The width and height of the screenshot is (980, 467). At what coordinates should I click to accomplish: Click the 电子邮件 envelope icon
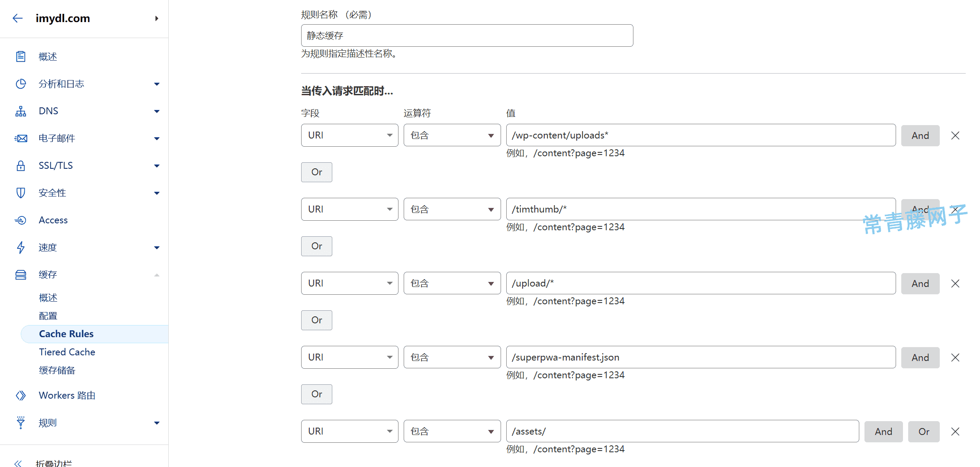coord(21,138)
